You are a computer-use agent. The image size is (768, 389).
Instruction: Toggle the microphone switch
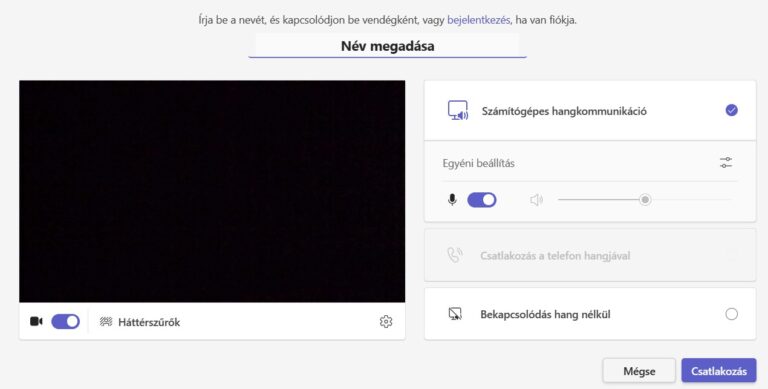point(482,200)
